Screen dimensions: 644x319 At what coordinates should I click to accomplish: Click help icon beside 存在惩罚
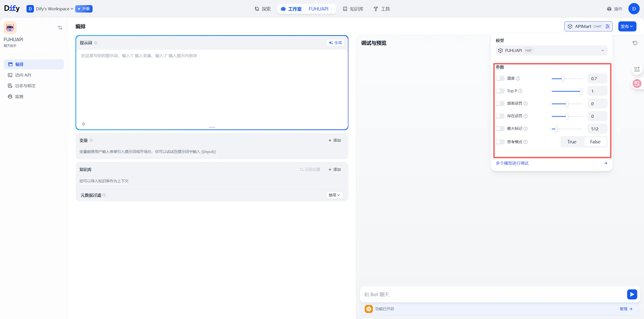coord(526,116)
